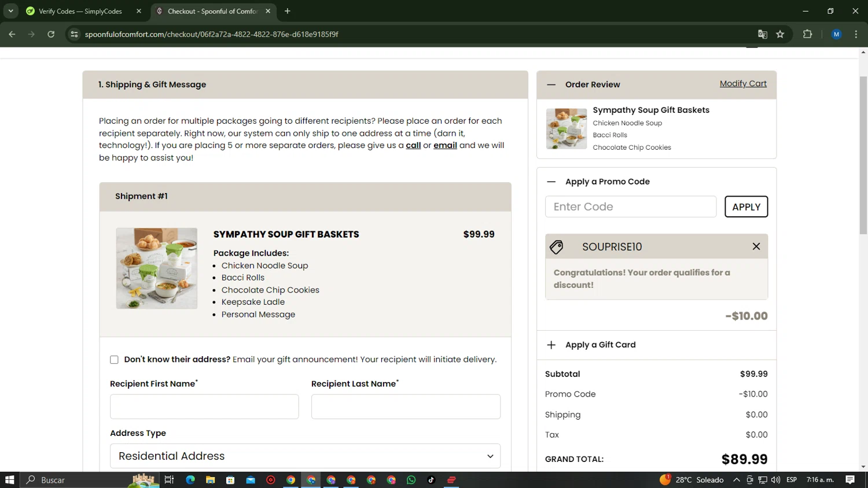Open the Modify Cart link

point(743,84)
